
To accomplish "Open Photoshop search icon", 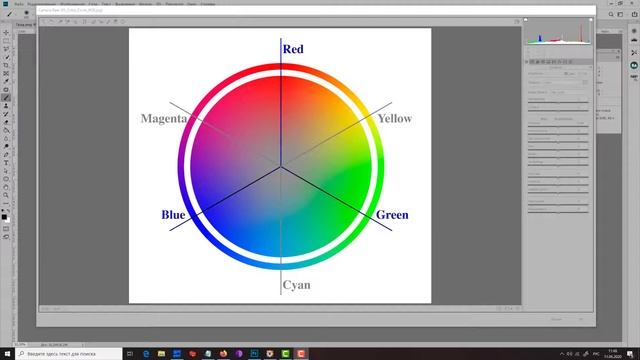I will pyautogui.click(x=611, y=14).
